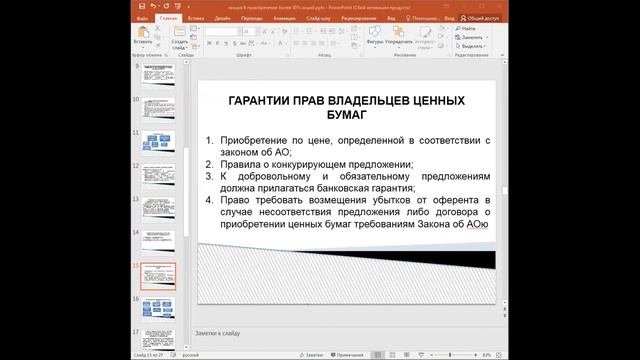This screenshot has width=640, height=360.
Task: Toggle bold formatting Ж
Action: [x=209, y=43]
